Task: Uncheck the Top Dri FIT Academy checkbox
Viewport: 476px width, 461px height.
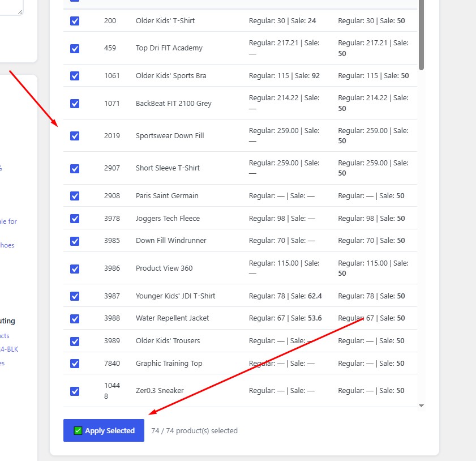Action: pos(75,49)
